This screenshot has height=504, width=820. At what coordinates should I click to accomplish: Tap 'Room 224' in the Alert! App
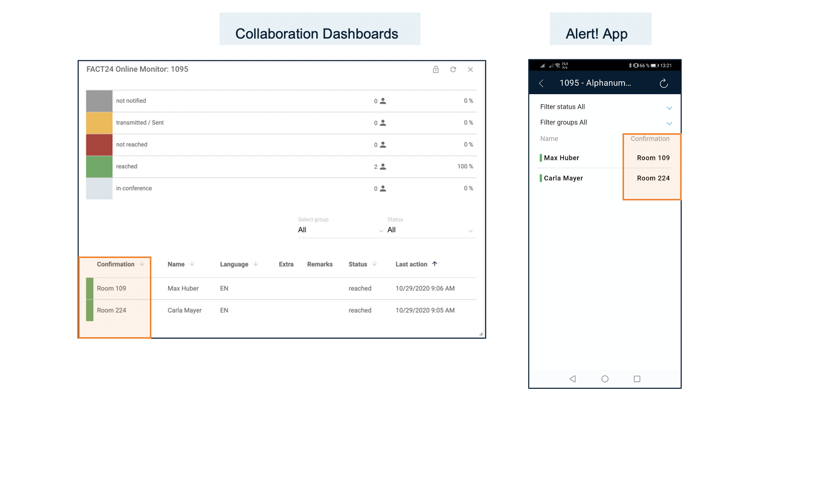pos(653,178)
